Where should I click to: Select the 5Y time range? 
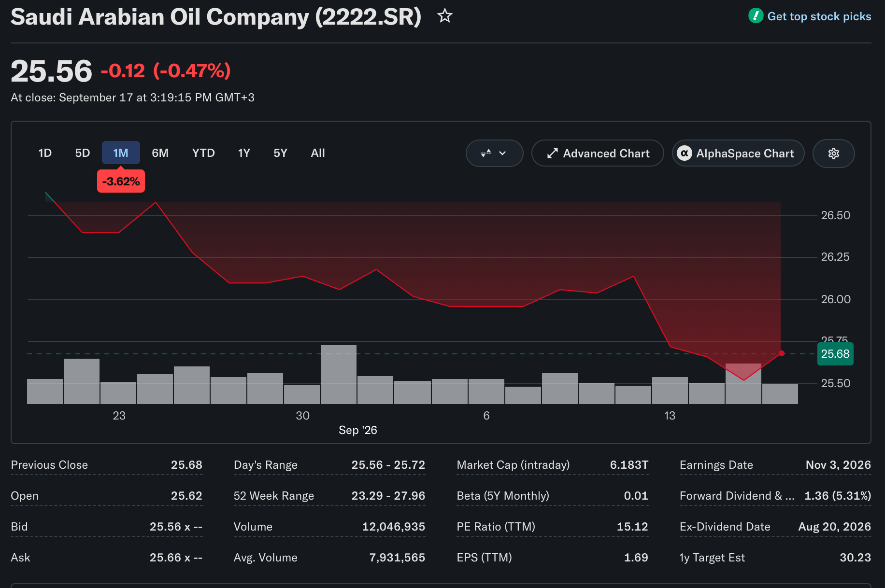[x=280, y=153]
